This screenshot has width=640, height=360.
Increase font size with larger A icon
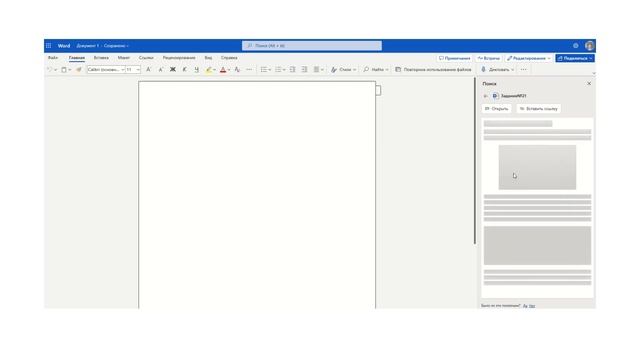[149, 70]
